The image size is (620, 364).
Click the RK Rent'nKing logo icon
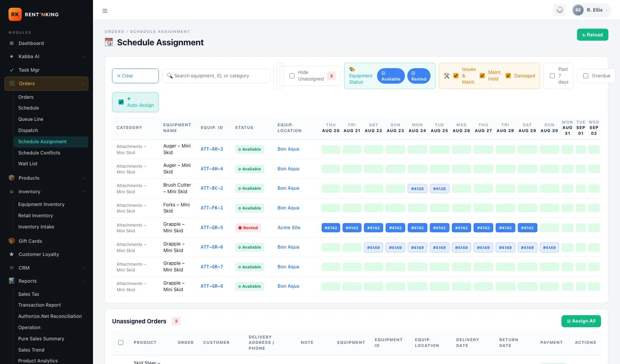point(15,14)
